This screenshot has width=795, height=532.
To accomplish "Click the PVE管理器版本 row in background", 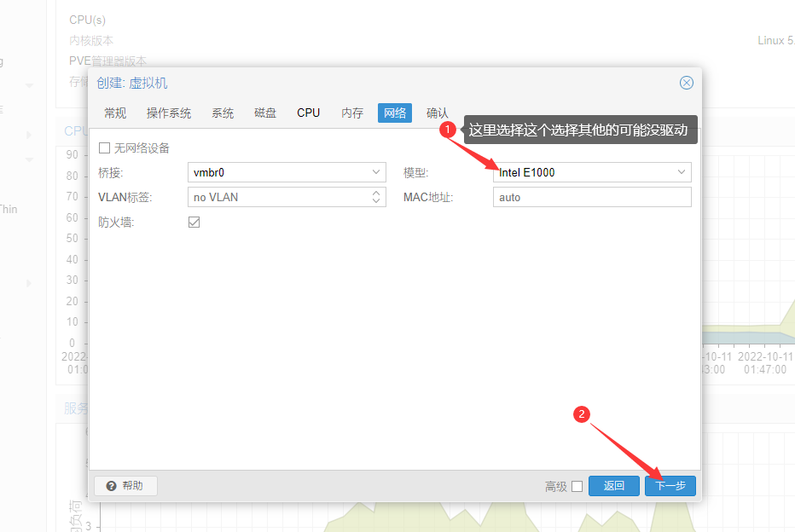I will pos(107,61).
